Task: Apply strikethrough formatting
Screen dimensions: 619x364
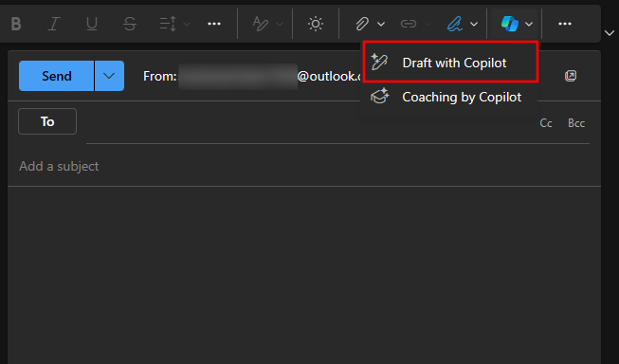Action: 130,24
